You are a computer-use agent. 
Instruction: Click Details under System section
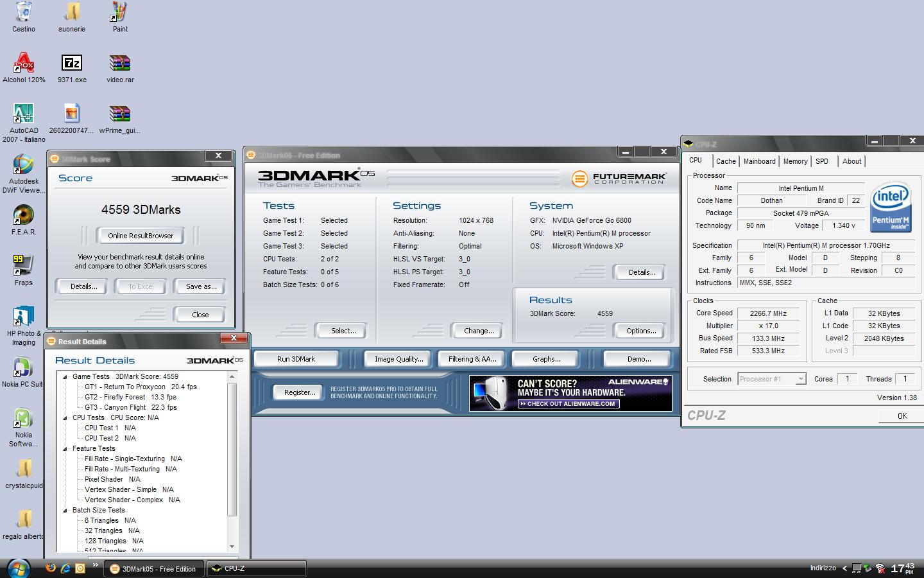tap(641, 272)
